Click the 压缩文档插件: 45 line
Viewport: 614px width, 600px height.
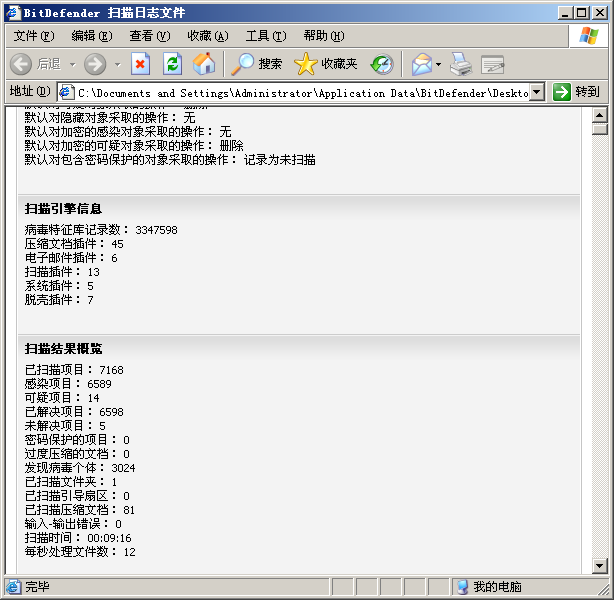(74, 244)
